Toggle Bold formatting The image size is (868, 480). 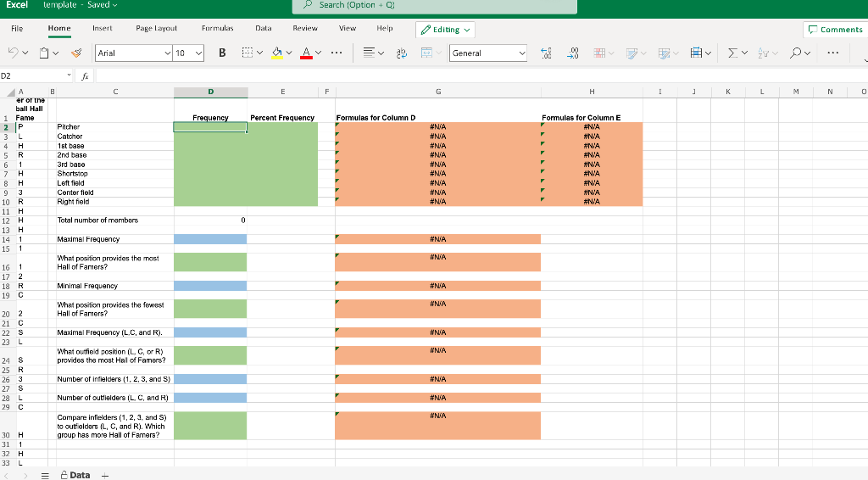pyautogui.click(x=222, y=53)
